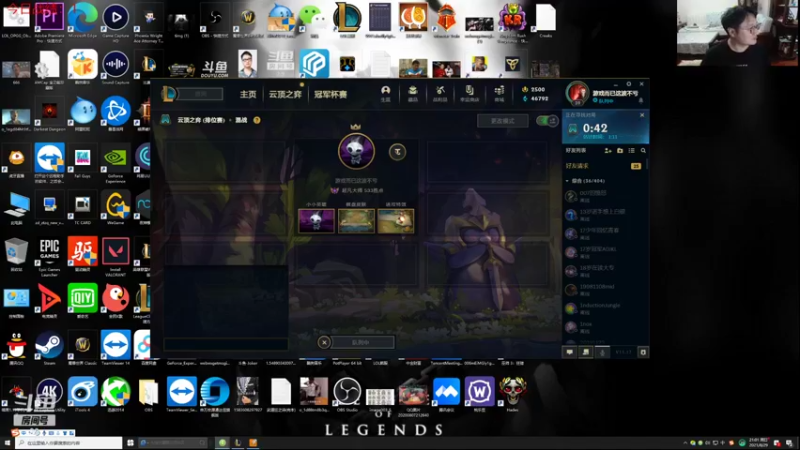Open Adobe Premiere Pro desktop shortcut
The height and width of the screenshot is (450, 800).
pos(49,22)
